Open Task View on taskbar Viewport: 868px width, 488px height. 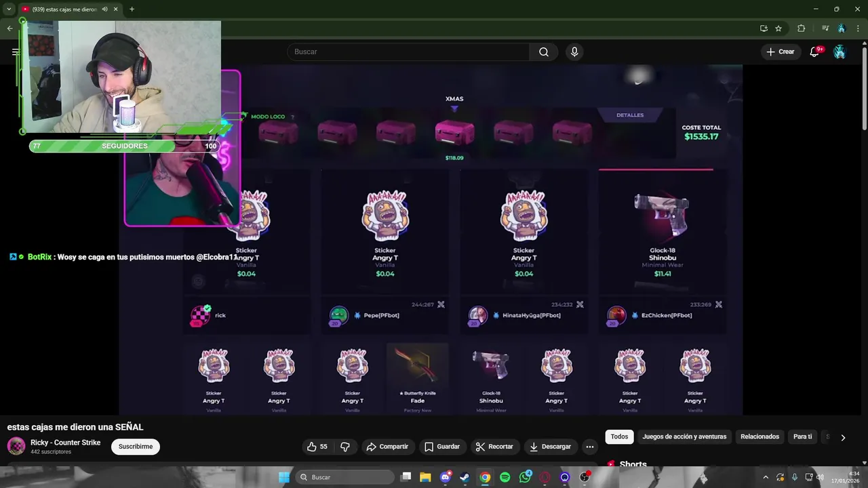click(x=406, y=477)
